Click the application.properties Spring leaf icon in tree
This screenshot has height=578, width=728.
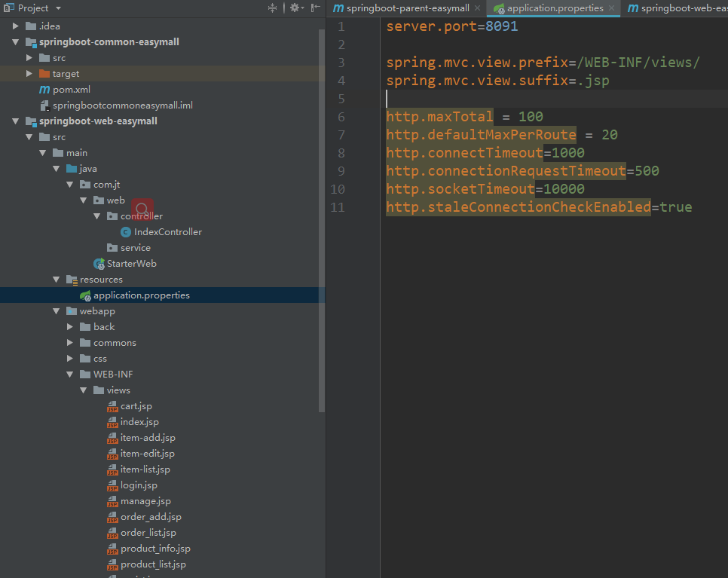coord(85,295)
